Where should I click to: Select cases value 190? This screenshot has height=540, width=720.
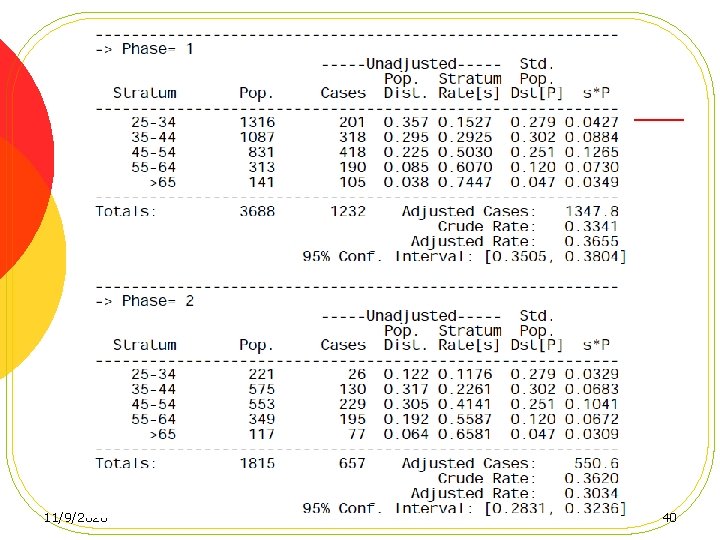(352, 167)
